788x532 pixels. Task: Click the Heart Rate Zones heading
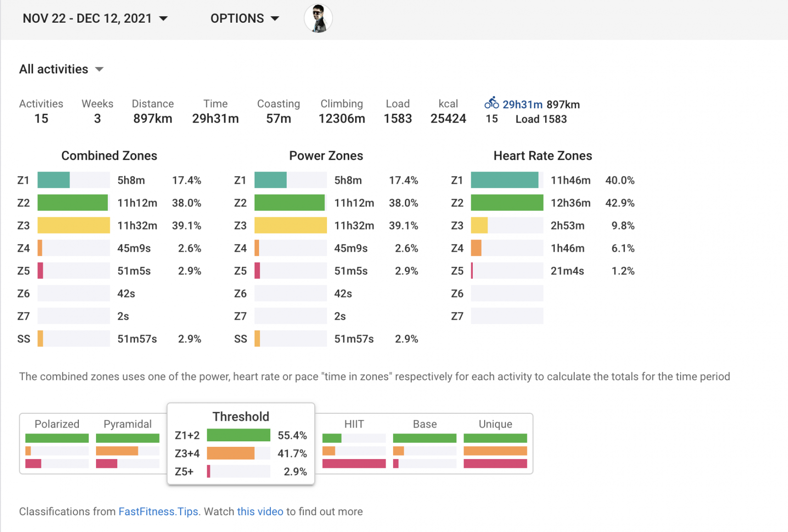click(542, 156)
